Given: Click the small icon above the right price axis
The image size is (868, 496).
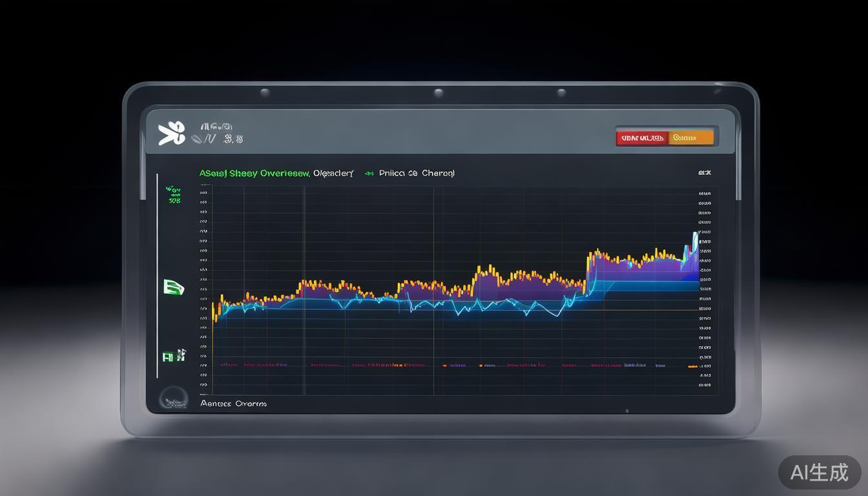Looking at the screenshot, I should point(704,173).
